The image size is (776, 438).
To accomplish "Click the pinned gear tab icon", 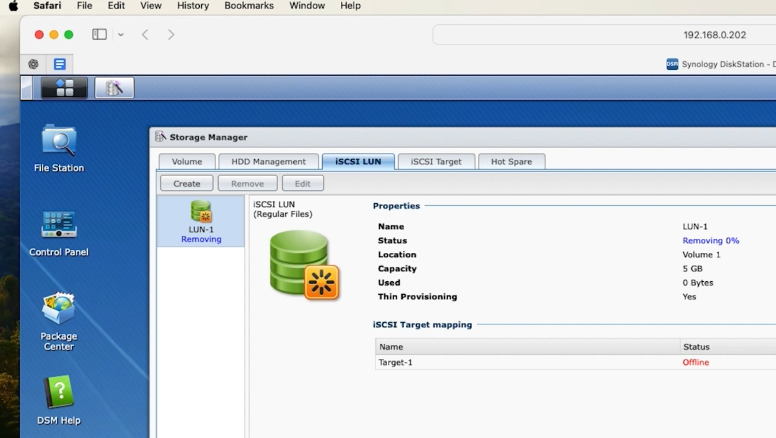I will point(34,64).
